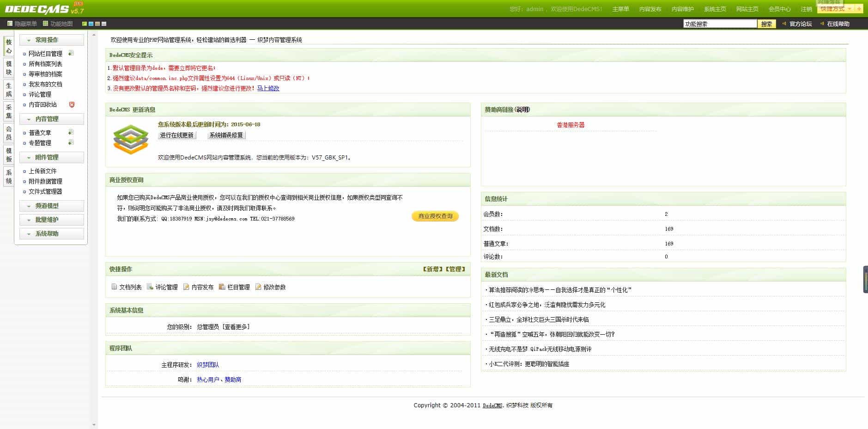Open the latest document 三足鼎立,全球社交巨头三国杀时代来临
Viewport: 868px width, 429px height.
coord(539,319)
